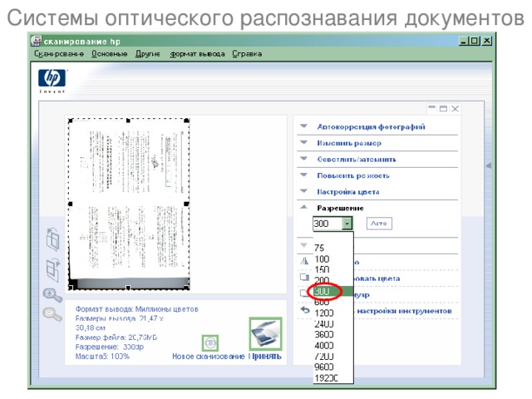Click the zoom in magnifier icon

click(52, 294)
